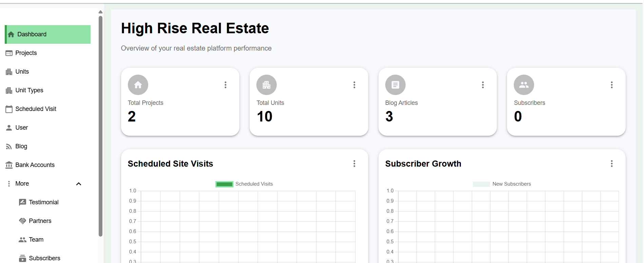The image size is (644, 263).
Task: Click the Units building icon in sidebar
Action: (x=9, y=72)
